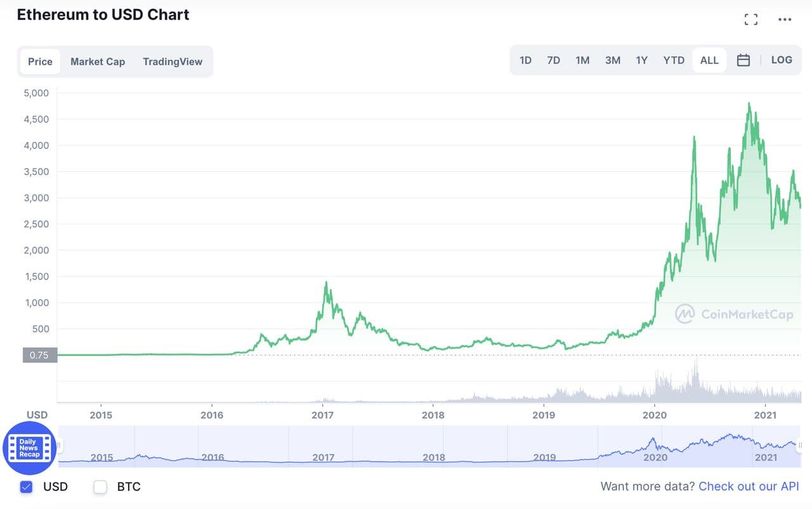The image size is (812, 509).
Task: Toggle the USD currency checkbox
Action: coord(26,487)
